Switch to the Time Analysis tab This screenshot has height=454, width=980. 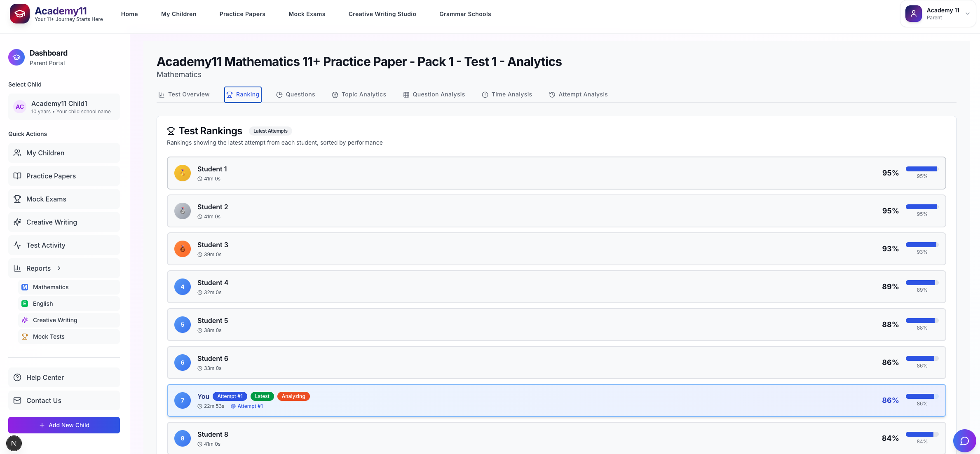click(507, 94)
